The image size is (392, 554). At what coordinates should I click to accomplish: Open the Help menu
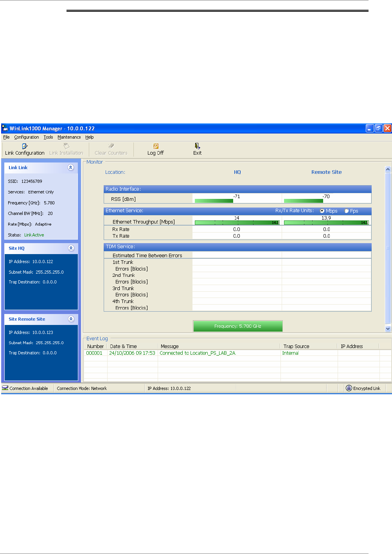pyautogui.click(x=90, y=137)
